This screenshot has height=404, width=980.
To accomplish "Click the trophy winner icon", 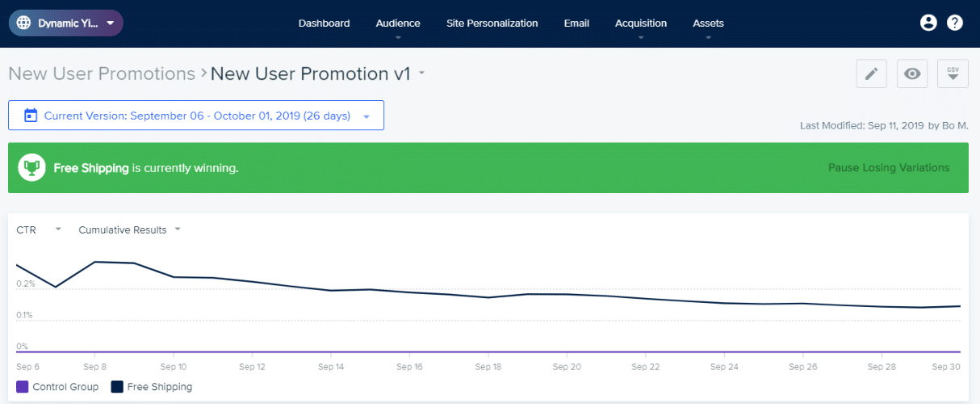I will tap(31, 168).
